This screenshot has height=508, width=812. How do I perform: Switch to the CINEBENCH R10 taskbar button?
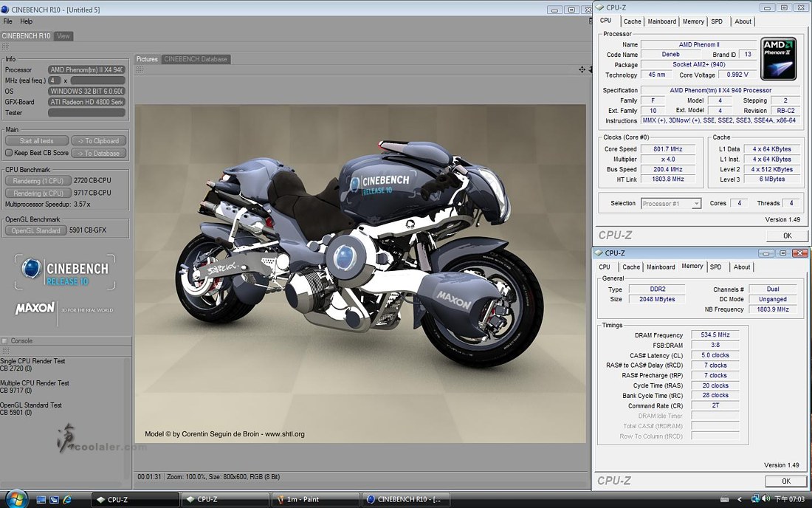405,500
